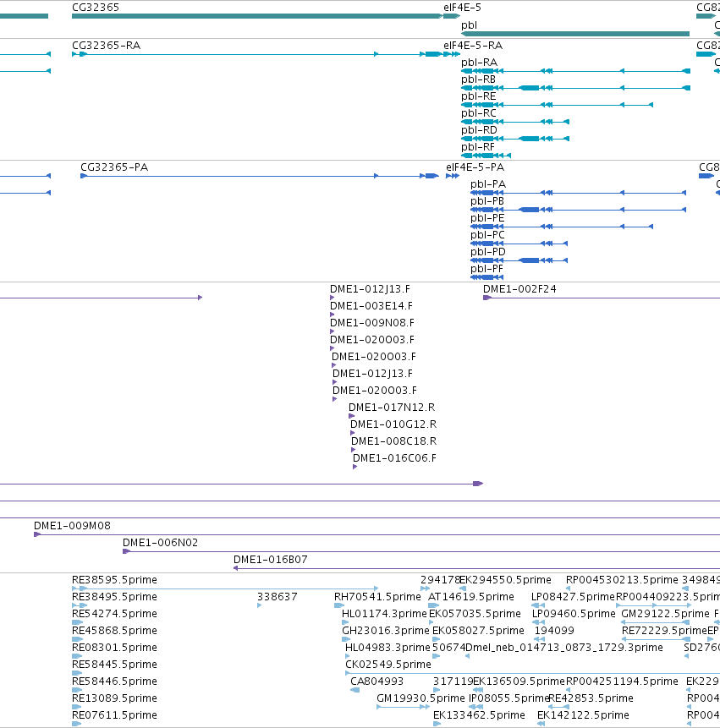Click the HL04983.3prime EST label

(387, 648)
